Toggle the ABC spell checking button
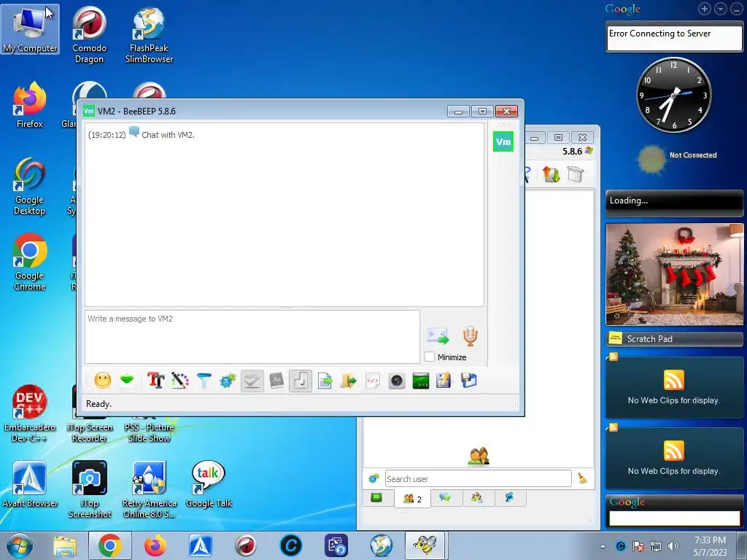This screenshot has width=747, height=560. coord(252,381)
